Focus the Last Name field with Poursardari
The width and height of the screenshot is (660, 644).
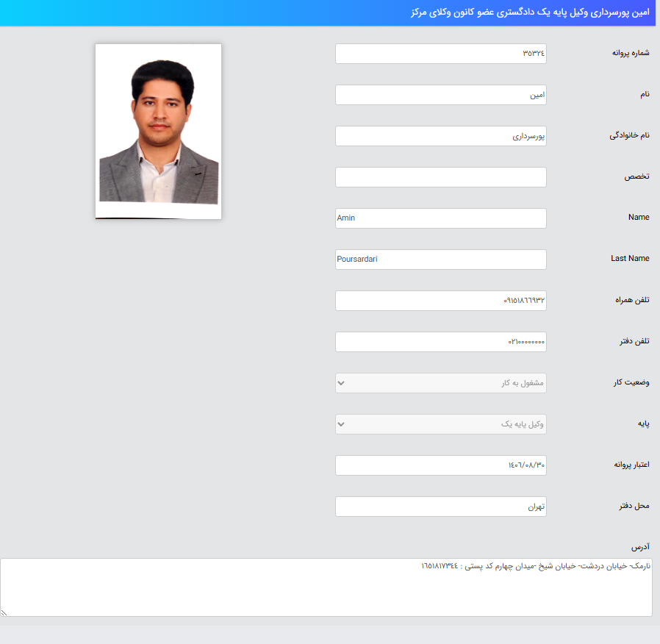(x=440, y=260)
